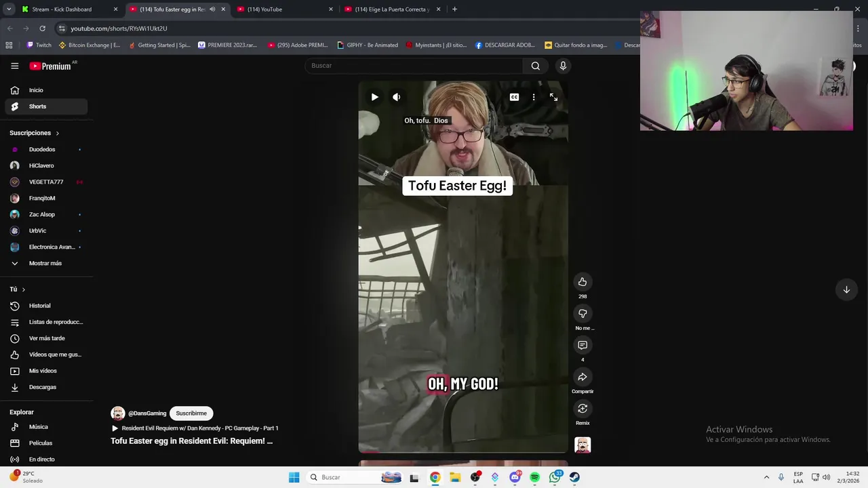Open Historial in the sidebar
The height and width of the screenshot is (488, 868).
(x=46, y=306)
